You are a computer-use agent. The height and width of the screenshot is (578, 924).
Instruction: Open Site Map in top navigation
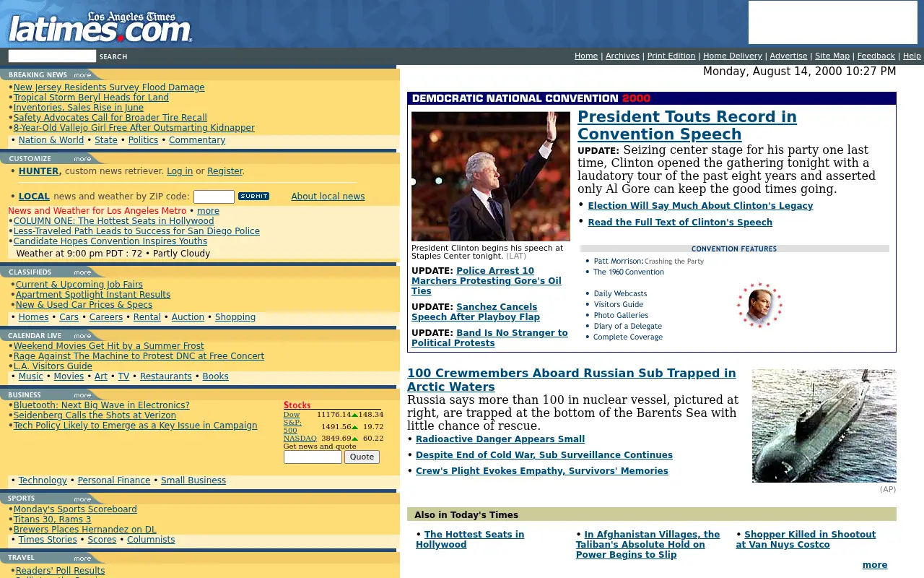point(832,56)
